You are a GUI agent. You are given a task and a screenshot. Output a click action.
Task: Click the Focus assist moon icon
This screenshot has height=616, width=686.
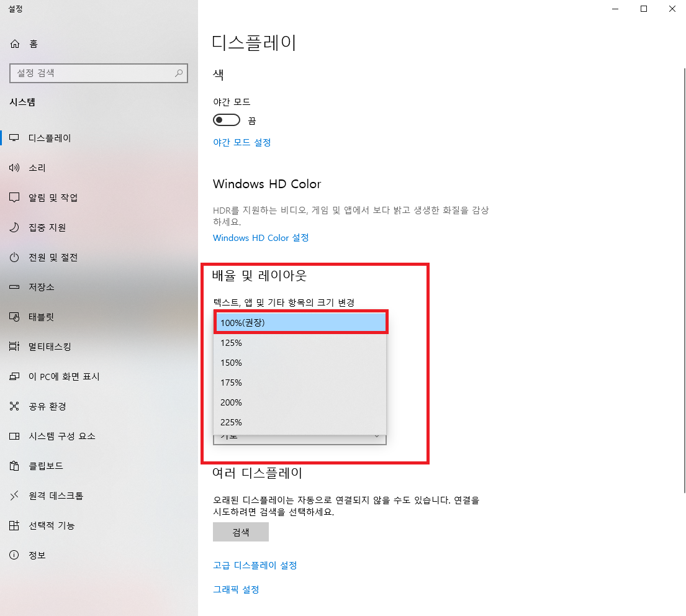(15, 227)
